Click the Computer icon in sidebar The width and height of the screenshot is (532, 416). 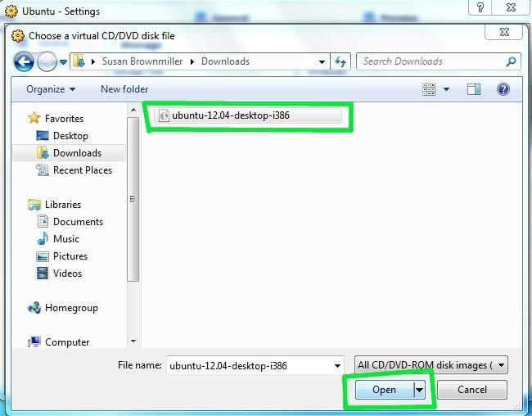[x=34, y=341]
